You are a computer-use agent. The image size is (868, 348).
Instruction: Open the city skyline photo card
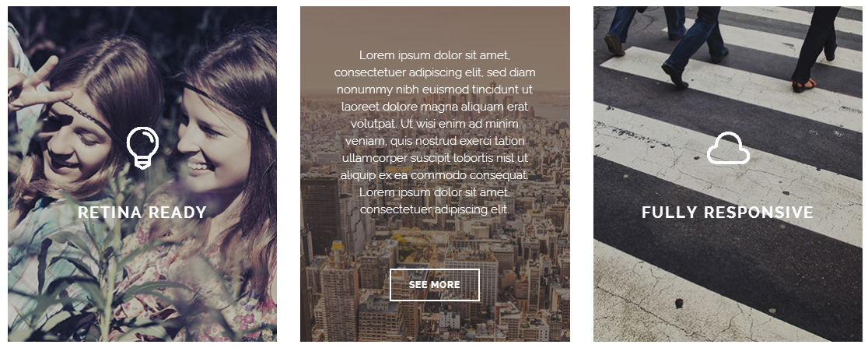coord(435,174)
